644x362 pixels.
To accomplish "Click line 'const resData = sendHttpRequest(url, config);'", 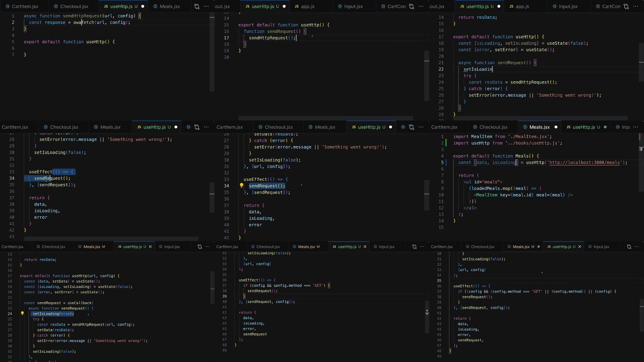I will click(x=86, y=324).
